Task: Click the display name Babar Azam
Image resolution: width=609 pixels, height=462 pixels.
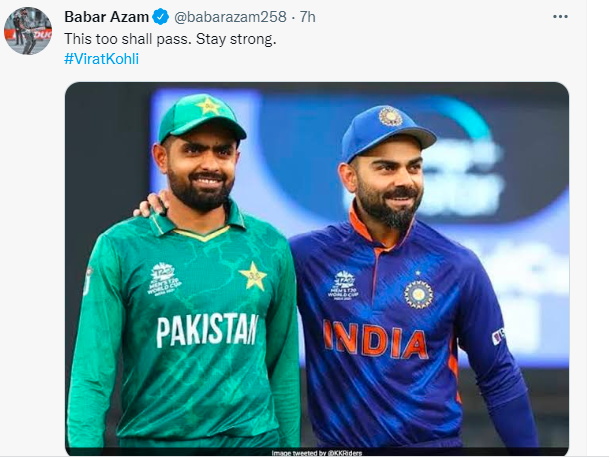Action: tap(105, 17)
